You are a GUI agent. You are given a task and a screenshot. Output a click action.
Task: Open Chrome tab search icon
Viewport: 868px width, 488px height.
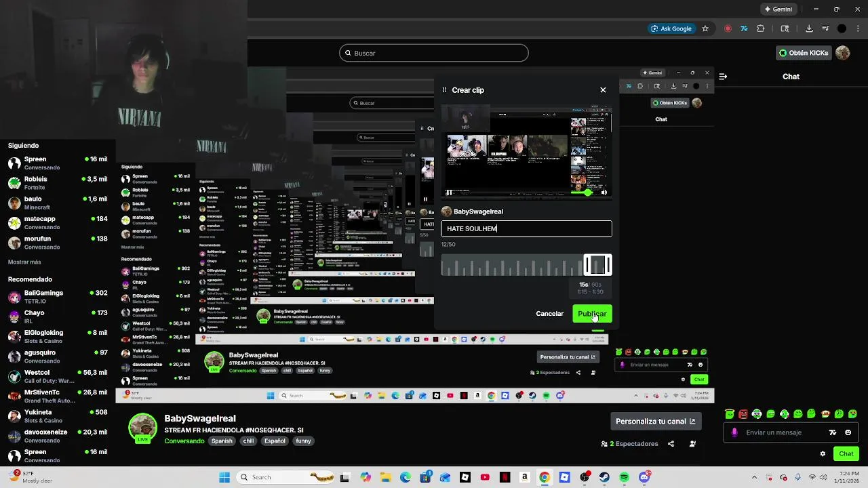(x=785, y=28)
